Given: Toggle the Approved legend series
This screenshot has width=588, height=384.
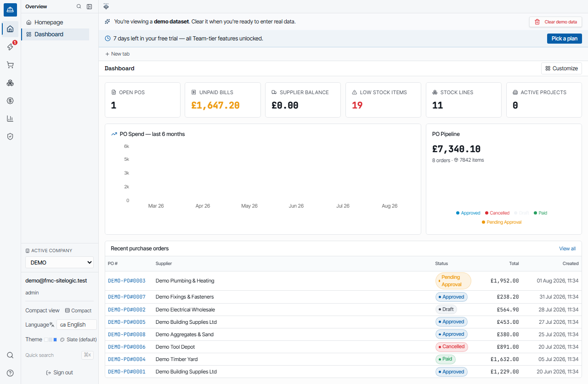Looking at the screenshot, I should click(x=468, y=213).
